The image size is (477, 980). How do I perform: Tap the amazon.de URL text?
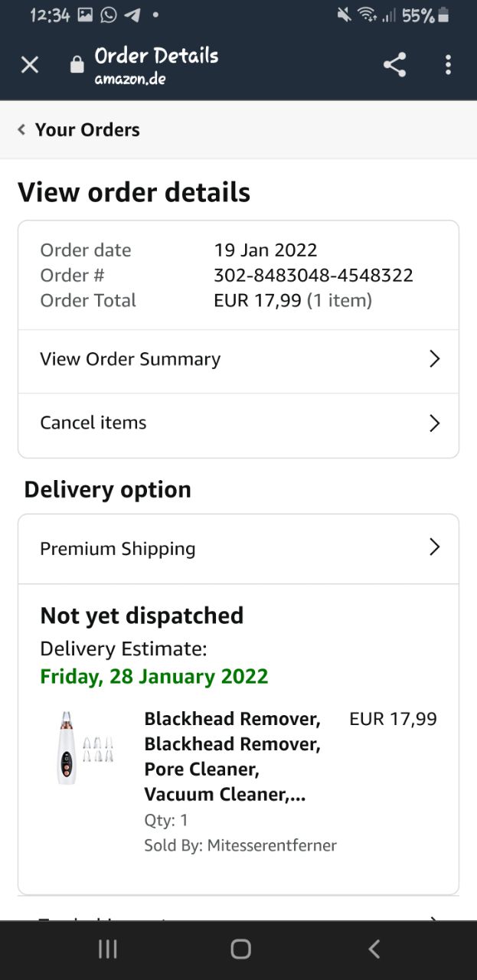point(130,79)
